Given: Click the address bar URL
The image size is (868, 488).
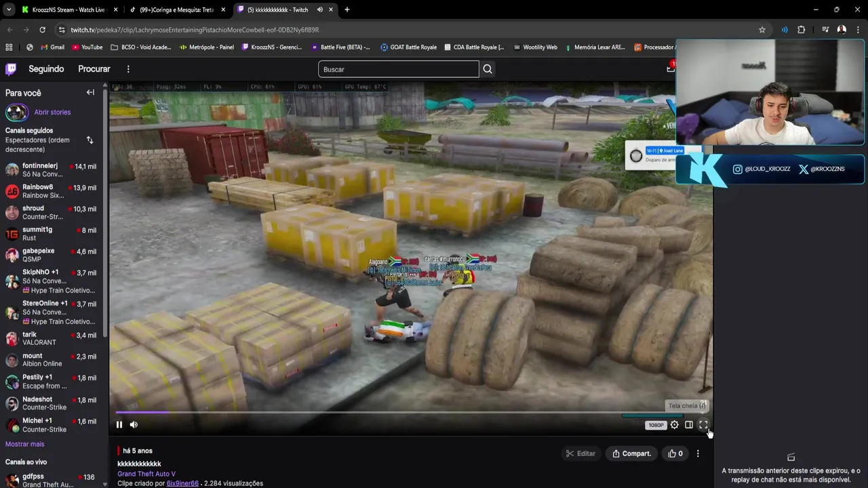Looking at the screenshot, I should coord(195,30).
